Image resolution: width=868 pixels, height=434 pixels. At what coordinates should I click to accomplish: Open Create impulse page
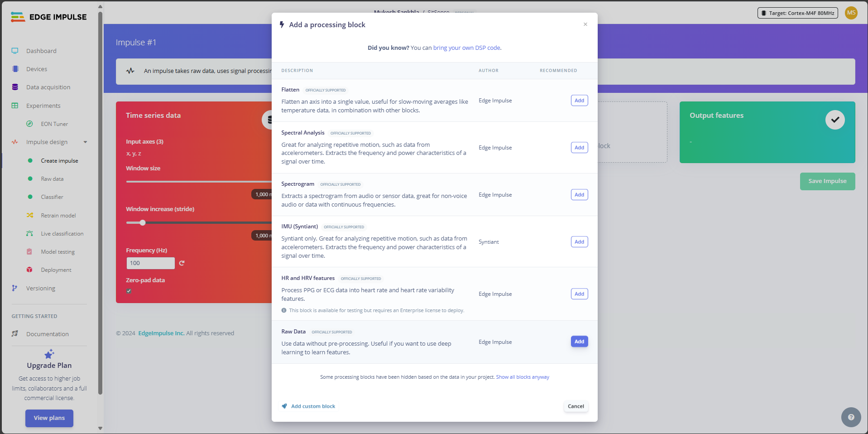[x=59, y=161]
